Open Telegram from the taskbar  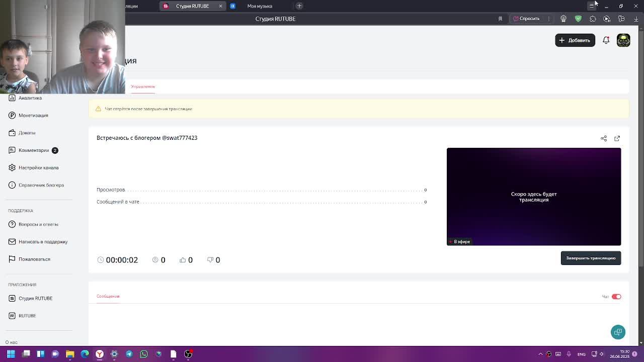coord(129,354)
